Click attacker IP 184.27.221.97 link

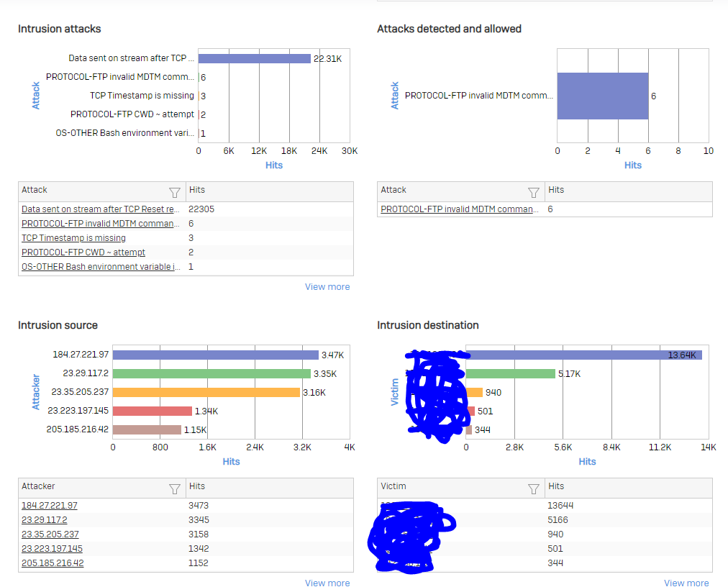click(x=50, y=506)
